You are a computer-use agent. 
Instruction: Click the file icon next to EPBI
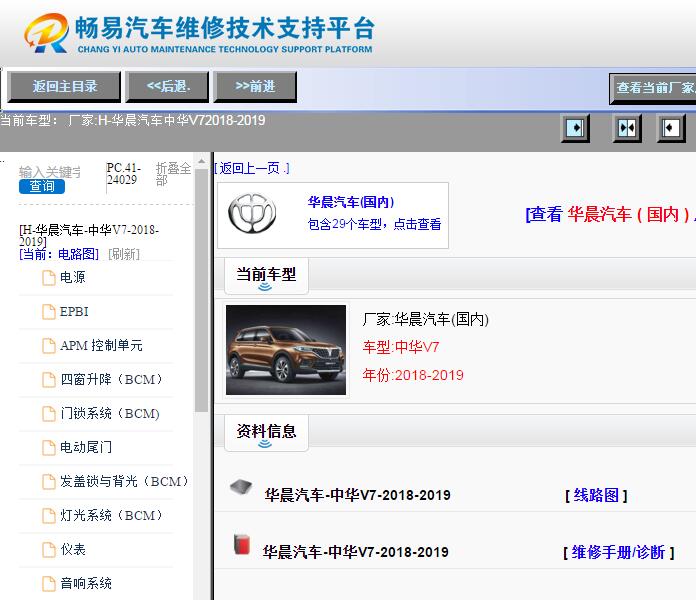[x=48, y=312]
